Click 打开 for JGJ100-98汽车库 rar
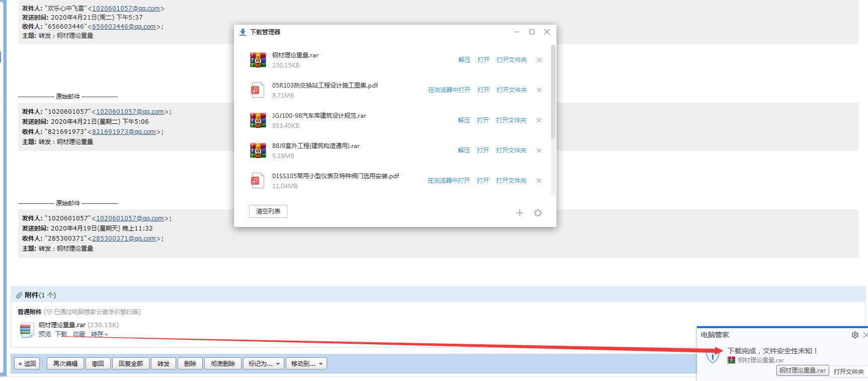Screen dimensions: 868x381 tap(483, 120)
